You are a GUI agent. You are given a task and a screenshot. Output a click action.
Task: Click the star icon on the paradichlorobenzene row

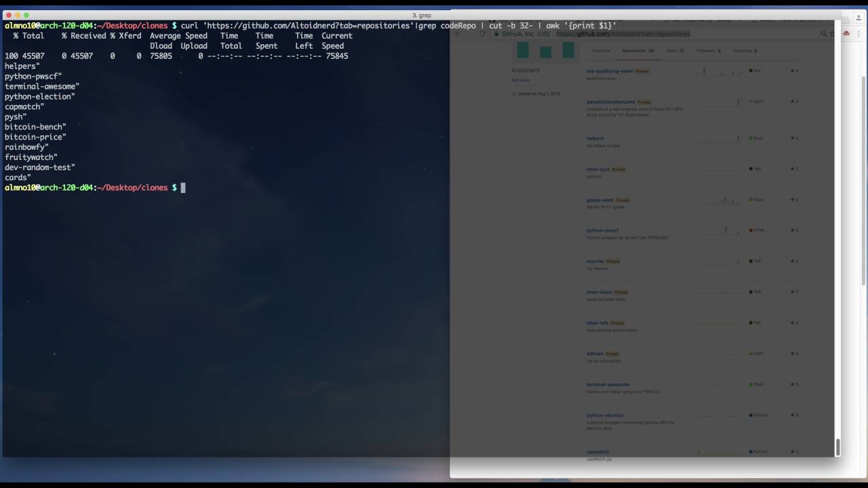(x=792, y=102)
